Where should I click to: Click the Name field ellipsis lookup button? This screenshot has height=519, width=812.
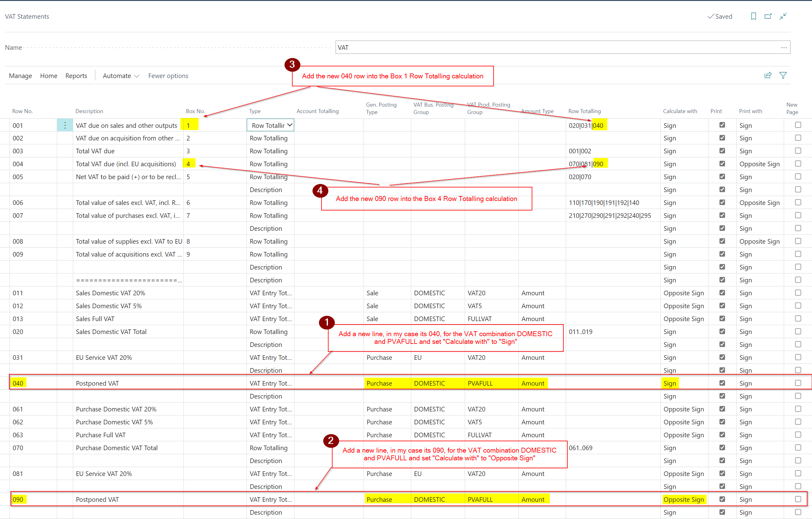[x=784, y=48]
